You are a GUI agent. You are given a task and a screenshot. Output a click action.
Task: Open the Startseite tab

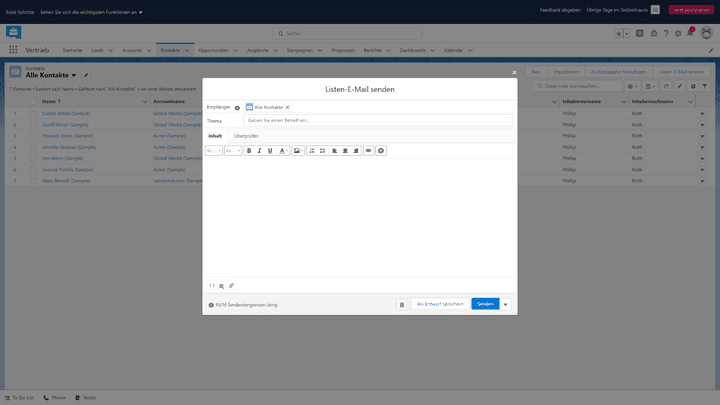72,51
